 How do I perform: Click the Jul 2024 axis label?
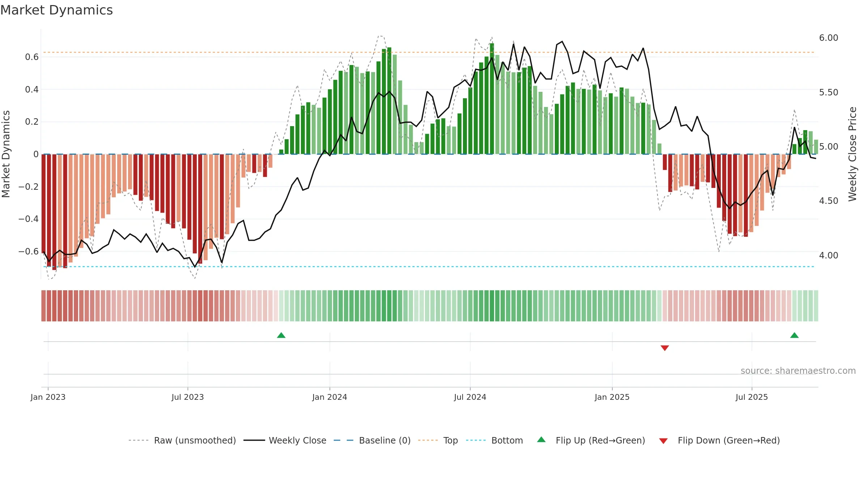pyautogui.click(x=470, y=397)
